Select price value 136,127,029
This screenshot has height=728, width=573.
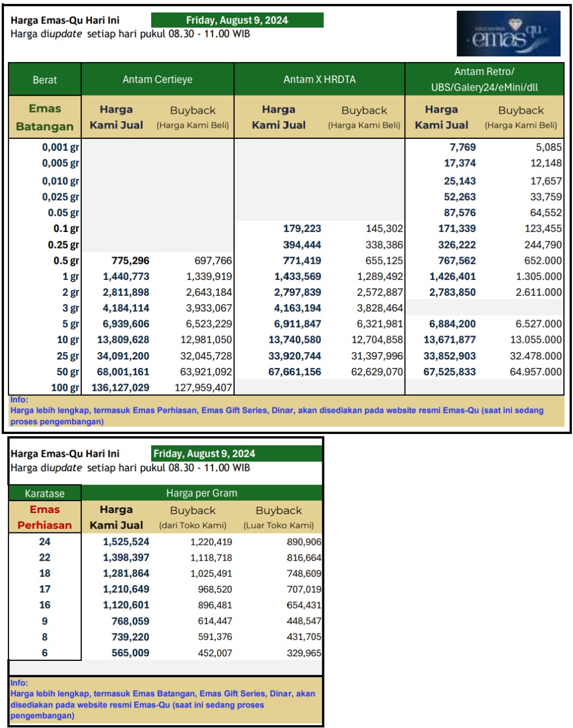point(121,388)
